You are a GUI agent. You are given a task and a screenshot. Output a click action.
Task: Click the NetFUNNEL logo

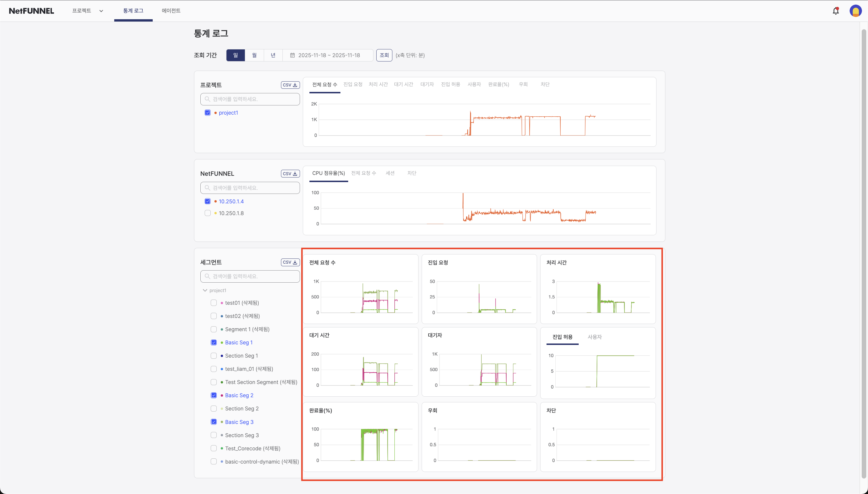[x=31, y=11]
